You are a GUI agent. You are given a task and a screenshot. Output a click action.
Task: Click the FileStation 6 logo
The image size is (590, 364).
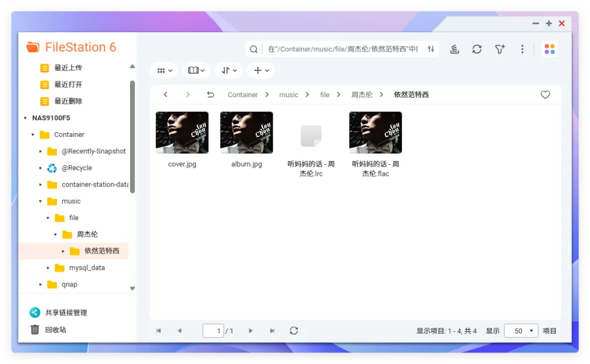click(x=71, y=47)
